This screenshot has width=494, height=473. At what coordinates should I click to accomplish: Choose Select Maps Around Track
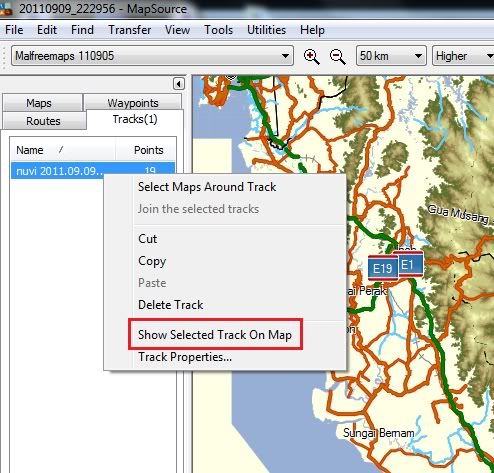(207, 187)
